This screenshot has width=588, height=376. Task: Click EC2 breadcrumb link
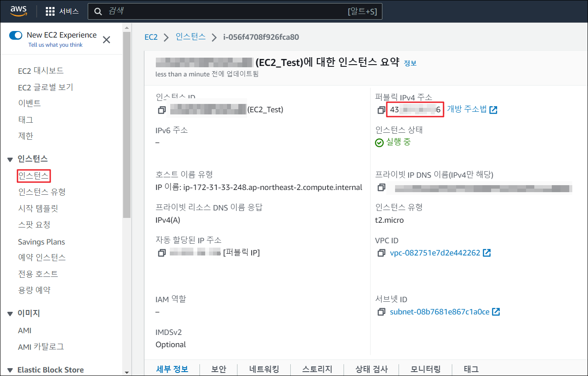(151, 37)
